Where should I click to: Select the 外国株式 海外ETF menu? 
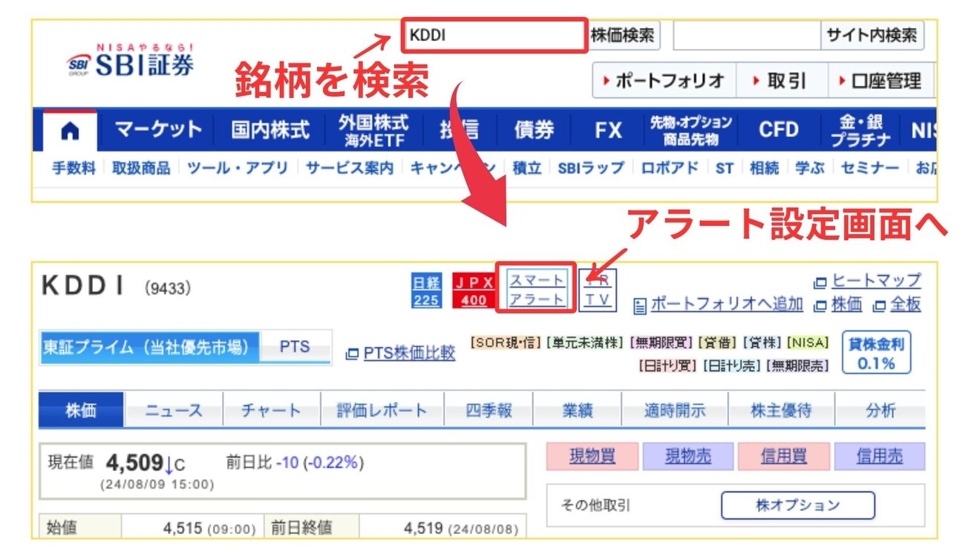pos(373,130)
